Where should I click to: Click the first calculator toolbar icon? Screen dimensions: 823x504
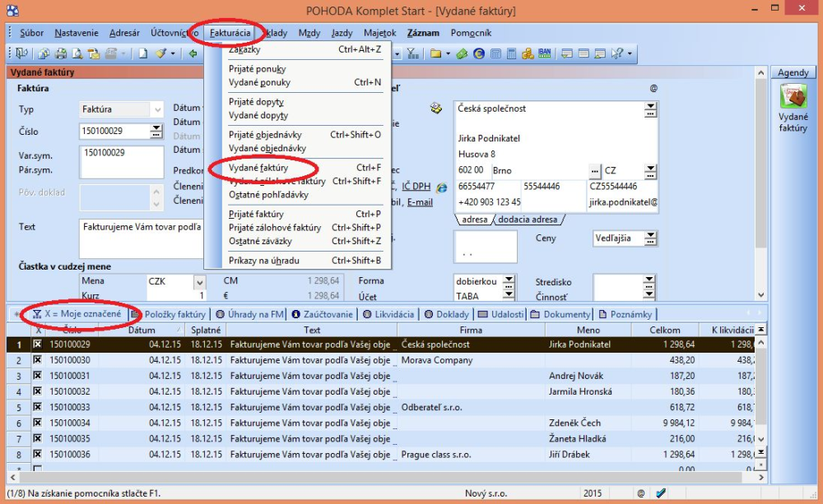click(x=495, y=53)
